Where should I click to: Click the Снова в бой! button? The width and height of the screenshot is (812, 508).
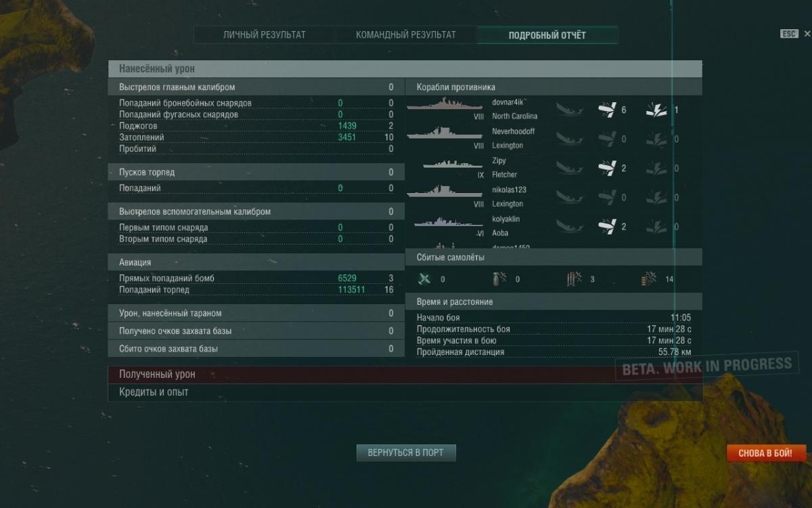click(767, 453)
